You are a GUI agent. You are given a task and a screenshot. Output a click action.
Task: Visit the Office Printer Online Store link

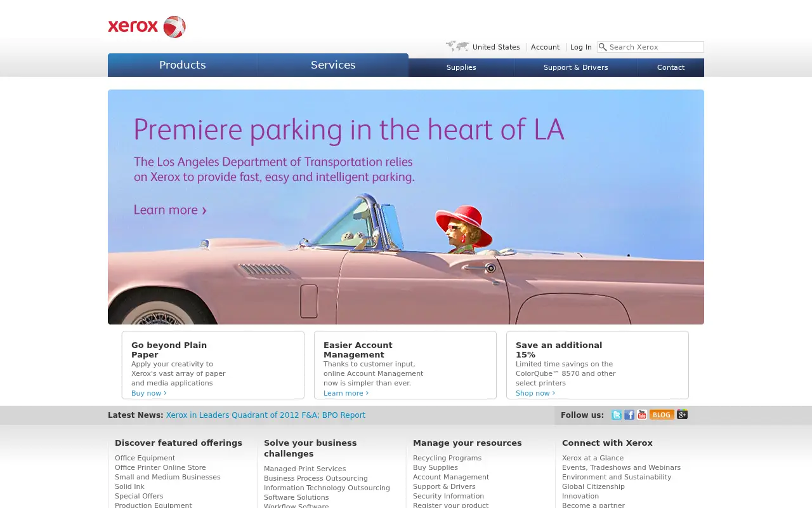coord(160,467)
